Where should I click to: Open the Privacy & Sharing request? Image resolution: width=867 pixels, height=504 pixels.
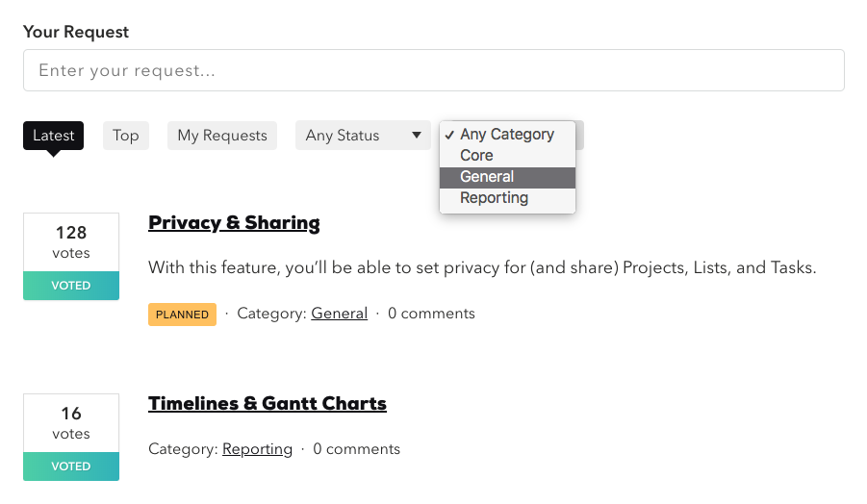[234, 223]
